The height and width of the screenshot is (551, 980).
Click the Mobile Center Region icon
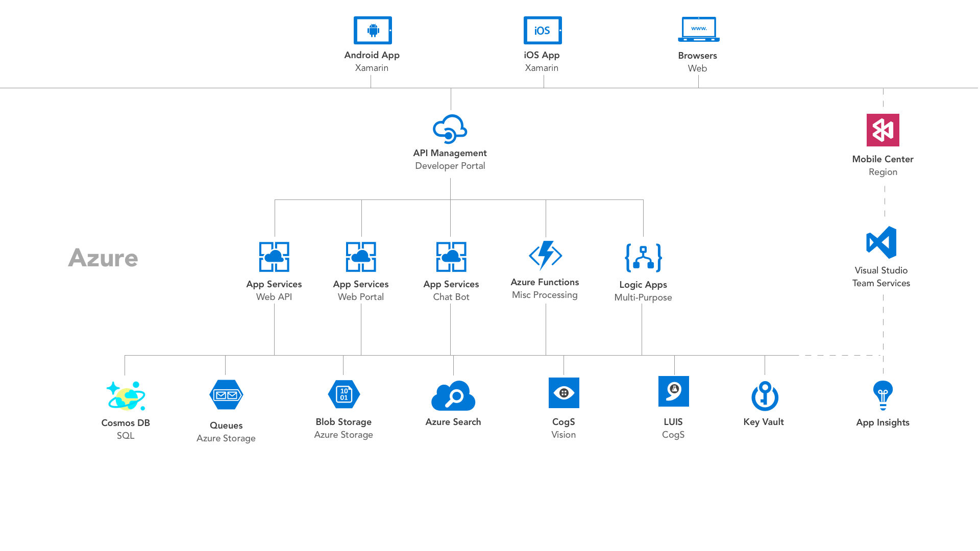click(883, 130)
